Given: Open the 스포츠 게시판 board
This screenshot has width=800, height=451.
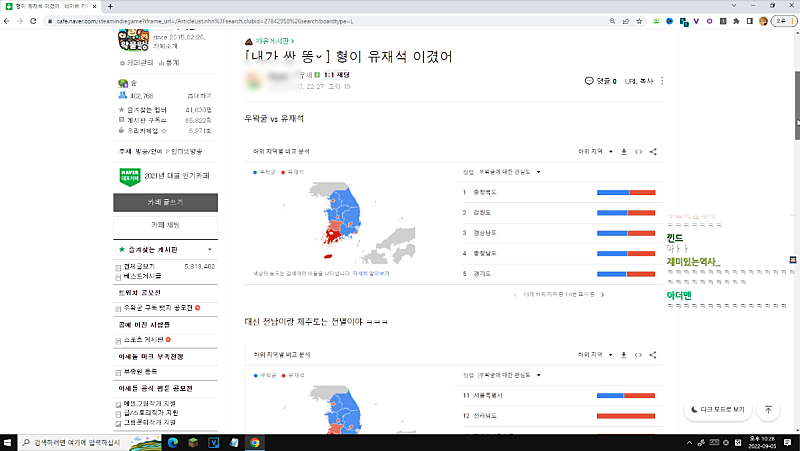Looking at the screenshot, I should [144, 339].
